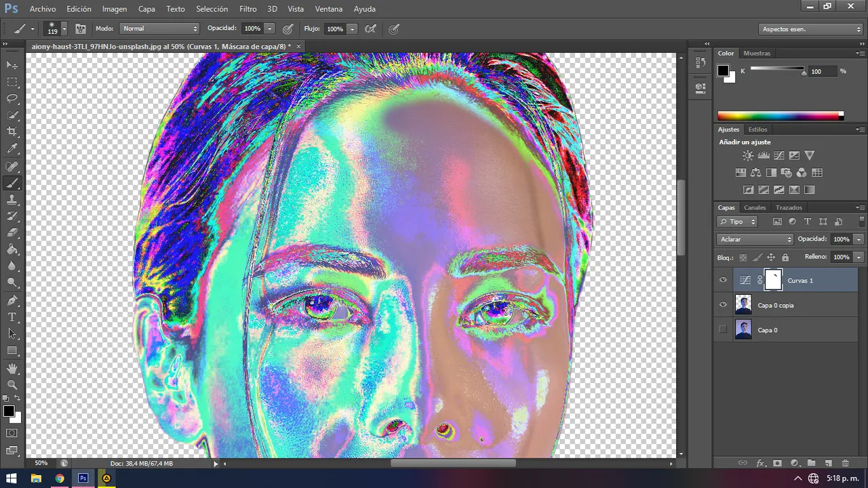Toggle lock position

coord(771,258)
